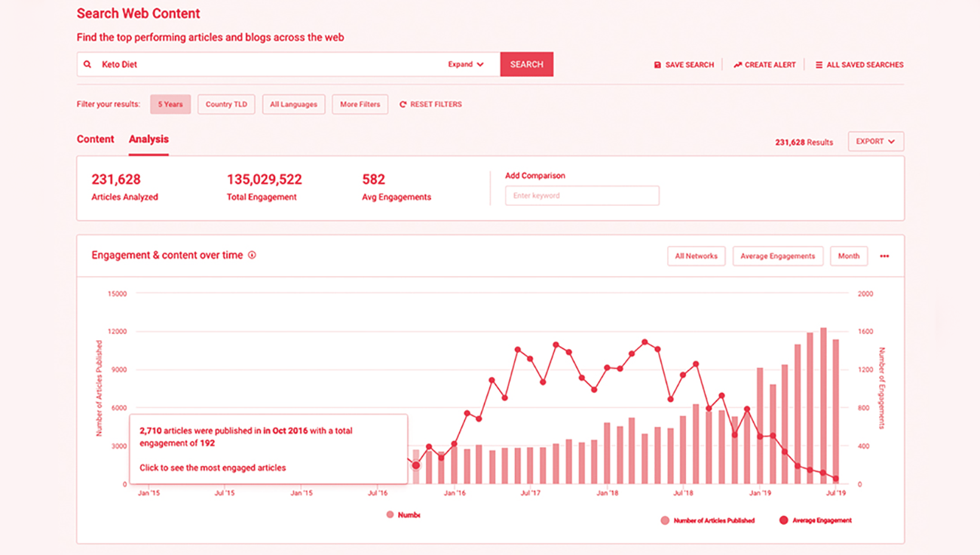Click the magnifier icon in search box
The width and height of the screenshot is (980, 555).
[x=87, y=65]
